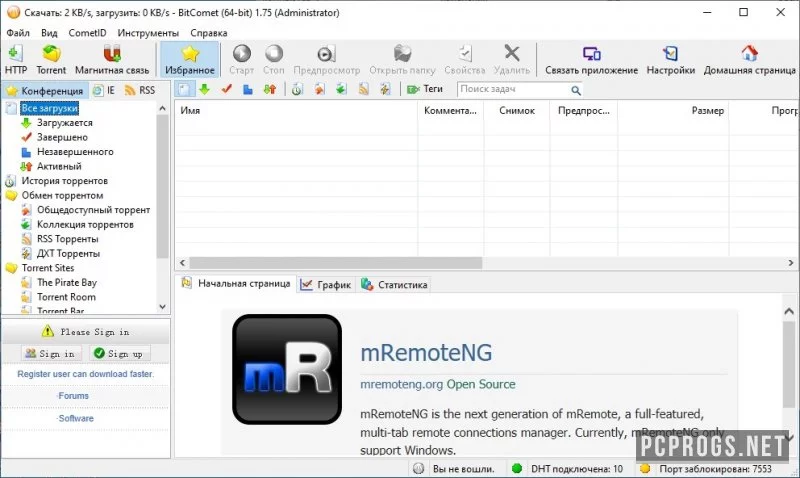Switch to the Конференция sidebar tab
Image resolution: width=800 pixels, height=478 pixels.
pos(45,90)
